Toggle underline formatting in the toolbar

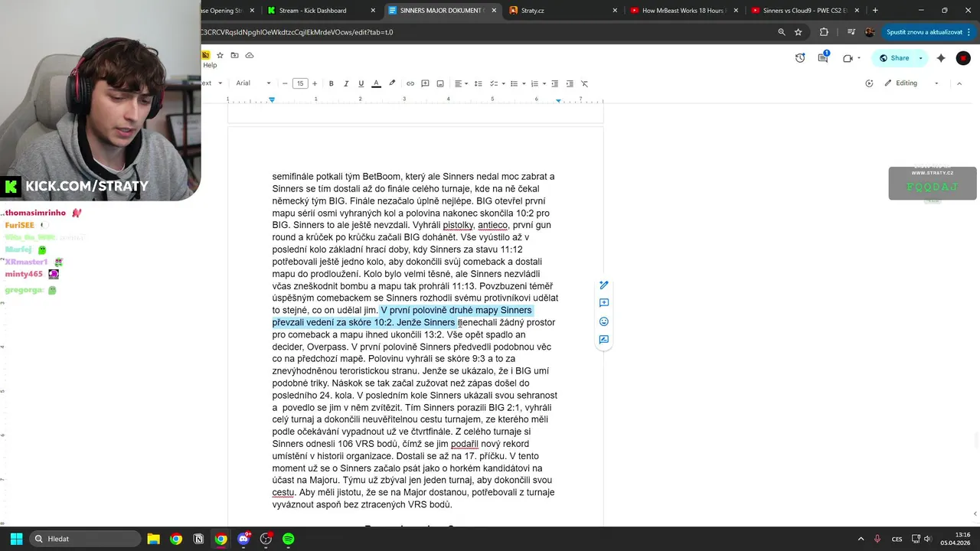pos(361,83)
